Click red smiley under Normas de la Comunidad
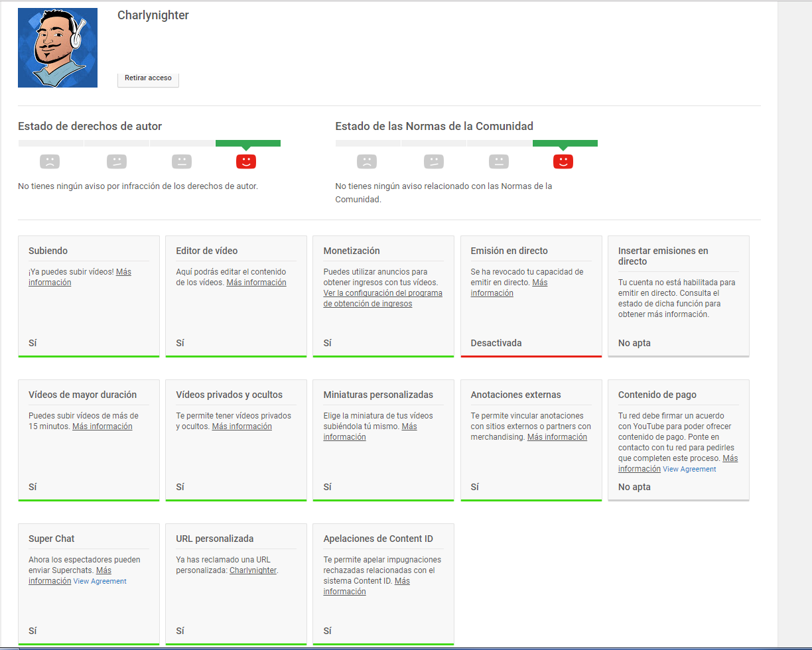The width and height of the screenshot is (812, 650). click(x=563, y=161)
